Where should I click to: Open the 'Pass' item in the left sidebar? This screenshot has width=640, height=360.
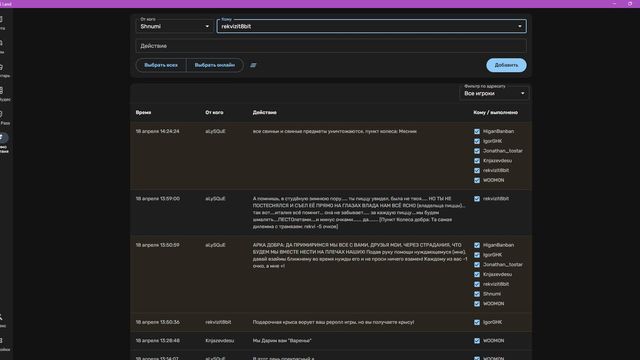(5, 118)
